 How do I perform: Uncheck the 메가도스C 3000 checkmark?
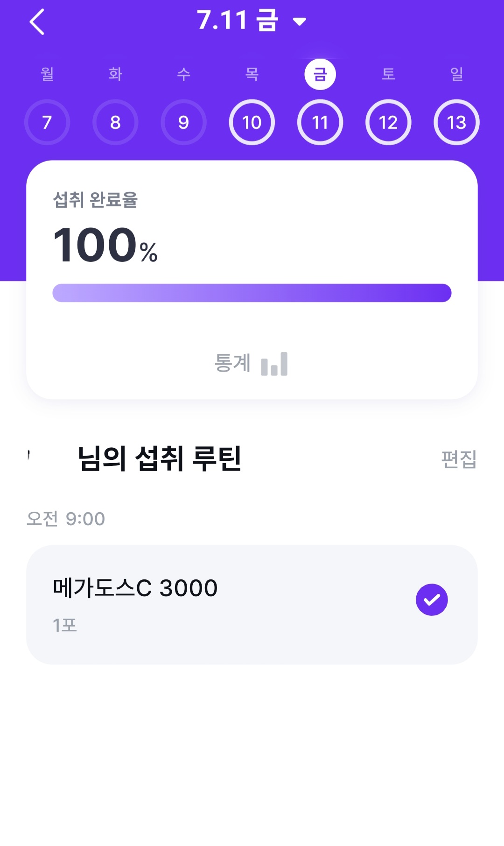(x=432, y=599)
